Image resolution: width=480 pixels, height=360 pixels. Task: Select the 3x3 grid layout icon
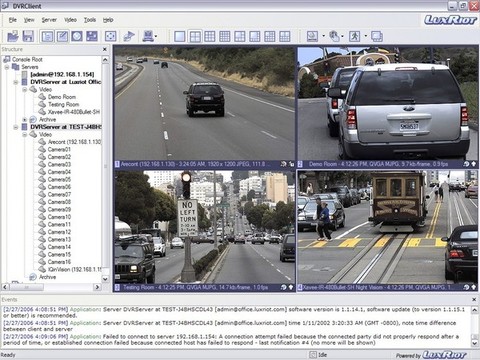pos(210,36)
